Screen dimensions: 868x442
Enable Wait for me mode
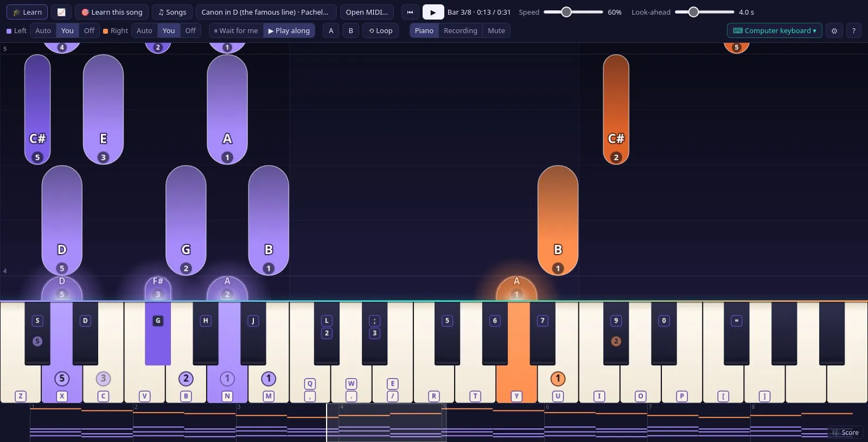(236, 30)
